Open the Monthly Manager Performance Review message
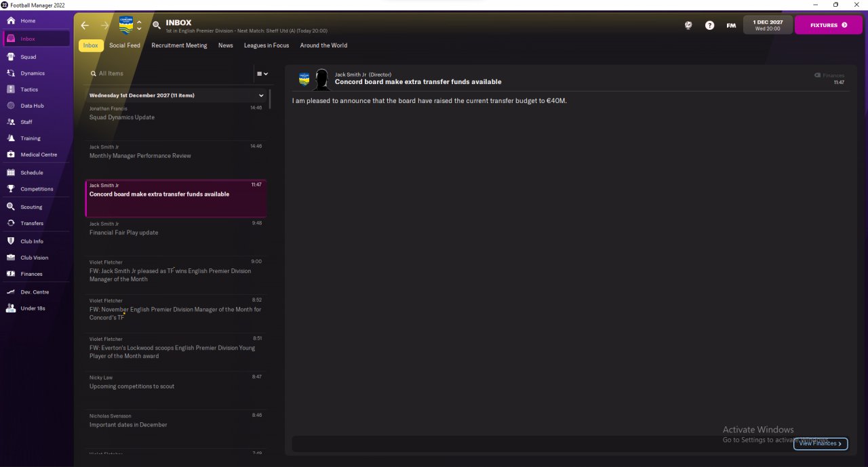The width and height of the screenshot is (868, 467). (176, 160)
